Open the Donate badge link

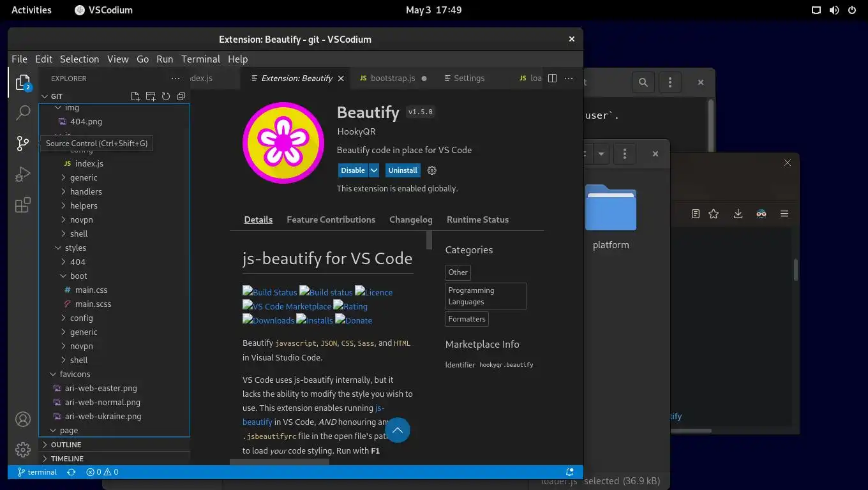[x=354, y=320]
